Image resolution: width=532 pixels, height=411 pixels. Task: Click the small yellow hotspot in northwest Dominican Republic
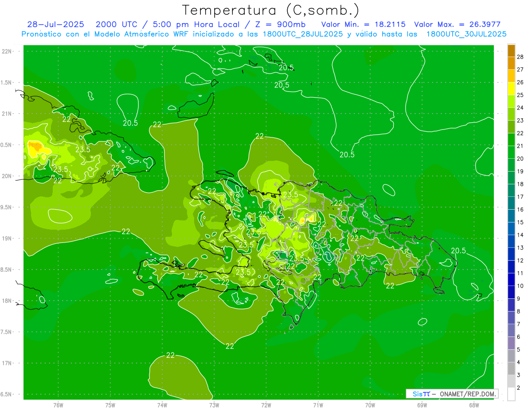(306, 218)
